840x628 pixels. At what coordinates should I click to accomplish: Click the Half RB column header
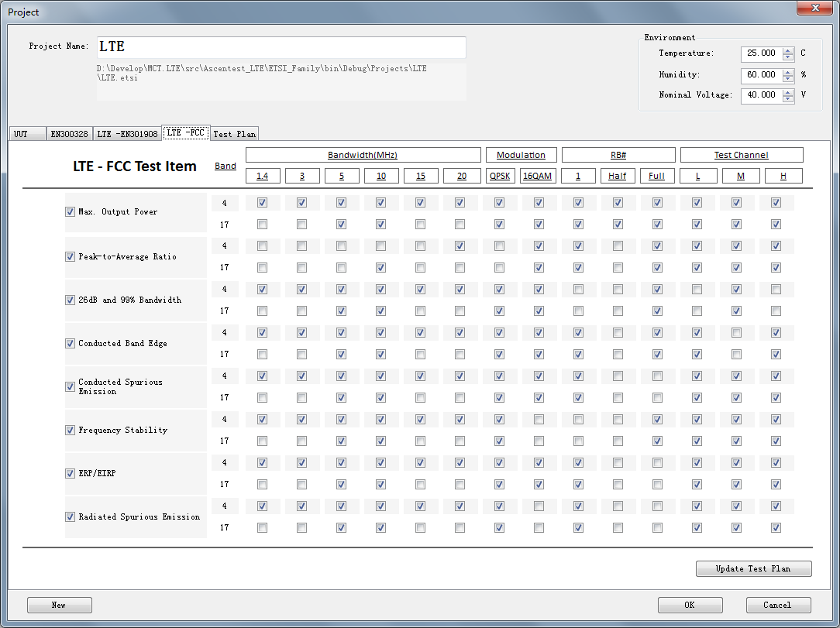(617, 176)
